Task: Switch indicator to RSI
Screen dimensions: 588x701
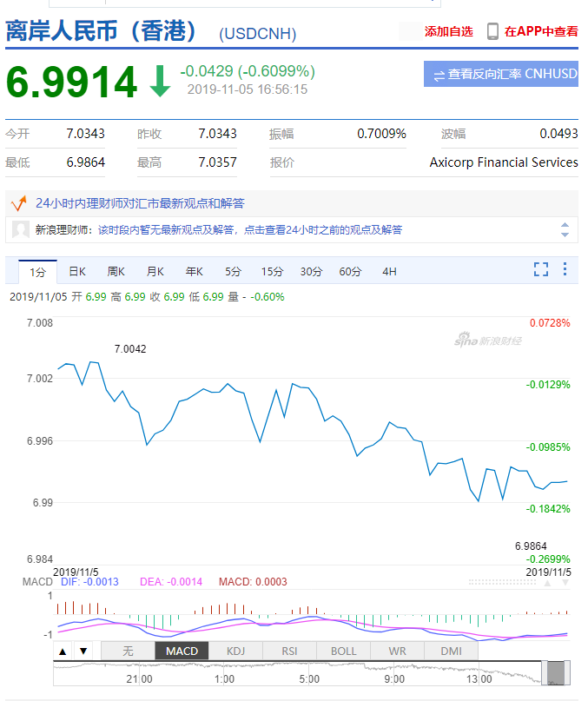Action: point(289,651)
